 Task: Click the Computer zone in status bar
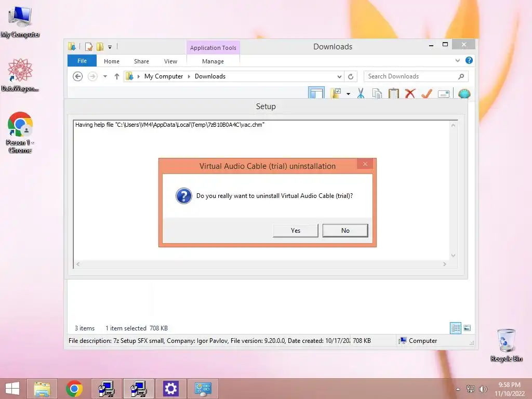(x=419, y=341)
